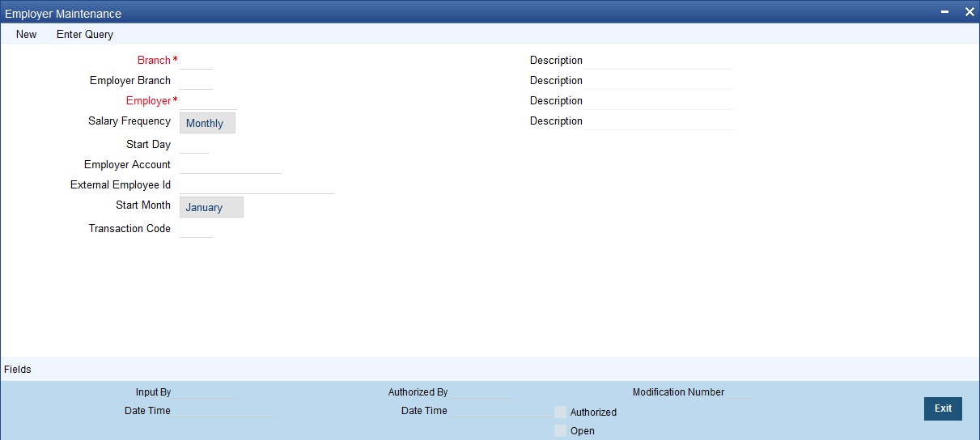980x440 pixels.
Task: Click the Employer Maintenance title text
Action: click(63, 14)
